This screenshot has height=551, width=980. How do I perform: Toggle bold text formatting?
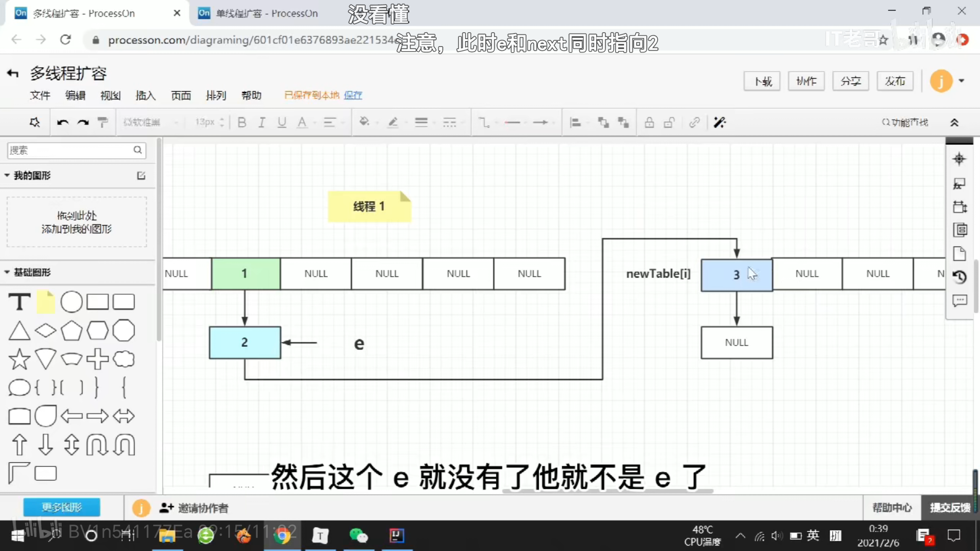tap(242, 122)
